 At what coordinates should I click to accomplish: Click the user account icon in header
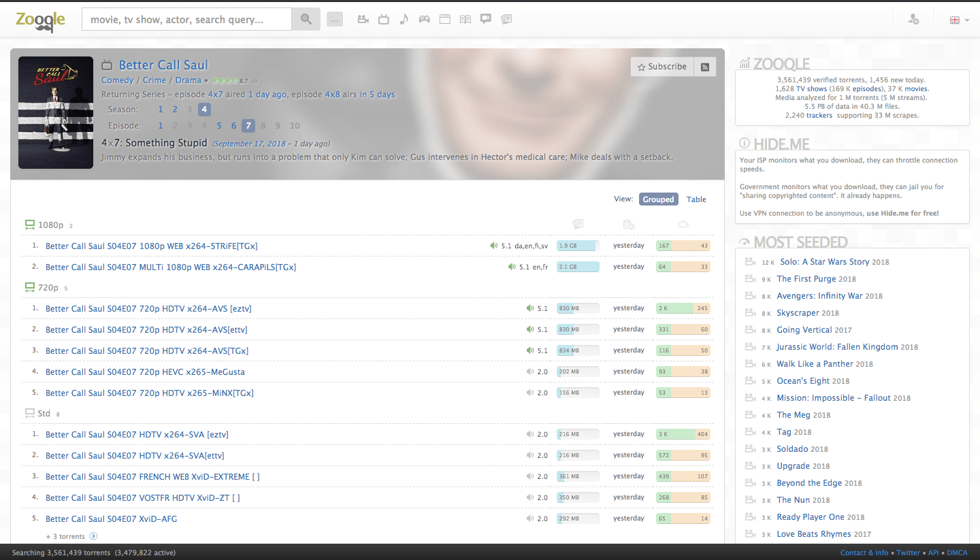coord(914,20)
